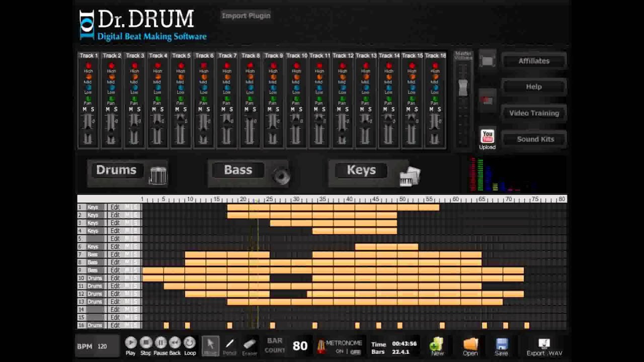Adjust the Track 7 green Pan knob

[227, 99]
